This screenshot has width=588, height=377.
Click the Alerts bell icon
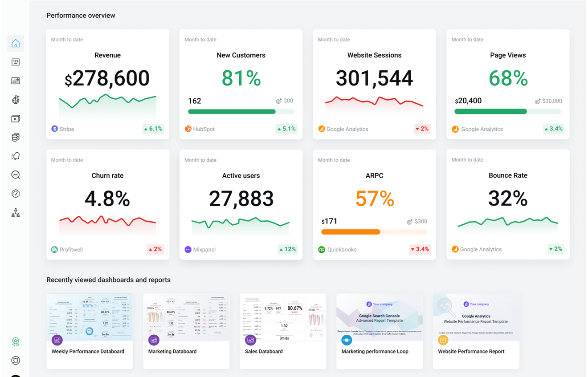pos(16,156)
